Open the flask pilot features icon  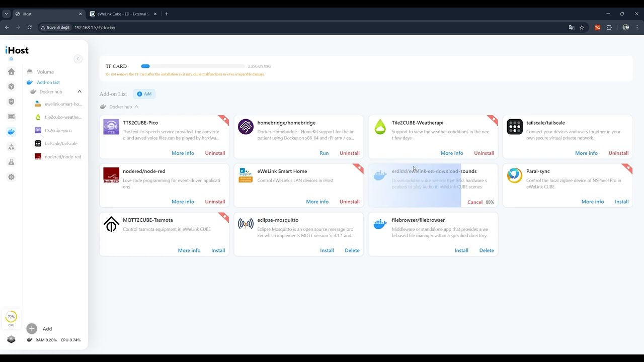(11, 162)
